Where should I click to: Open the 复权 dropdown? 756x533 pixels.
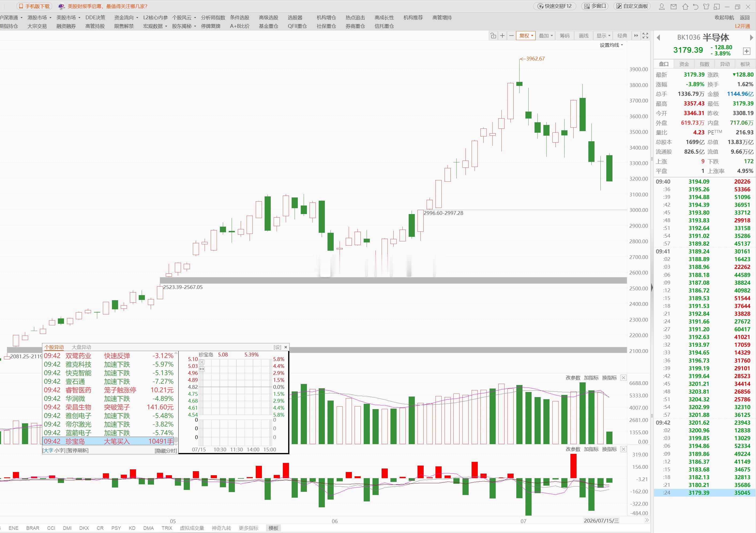click(x=526, y=36)
